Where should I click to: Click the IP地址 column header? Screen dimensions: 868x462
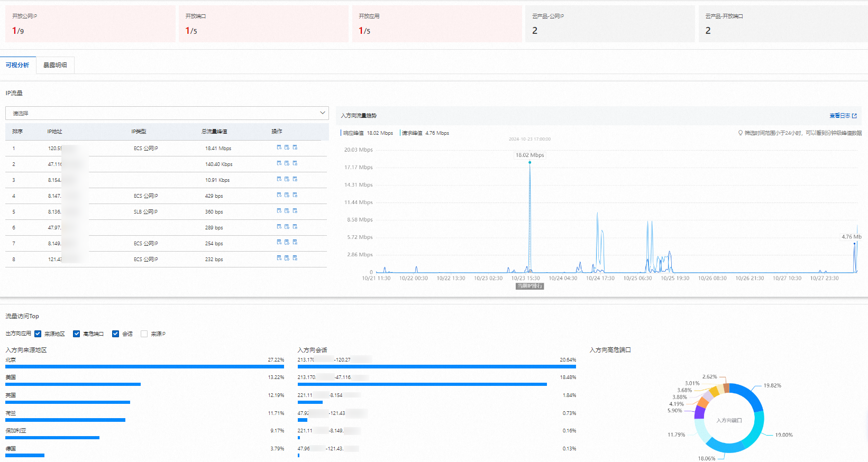coord(54,132)
